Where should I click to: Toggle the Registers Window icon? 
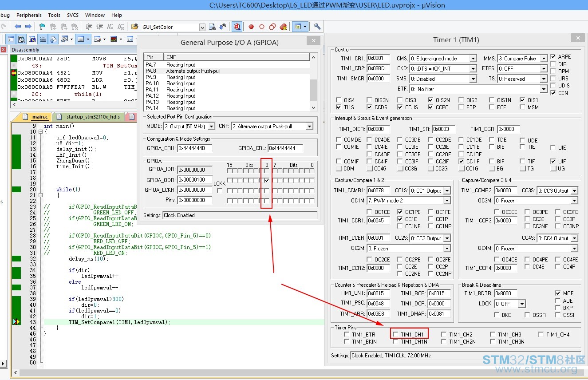(x=43, y=39)
